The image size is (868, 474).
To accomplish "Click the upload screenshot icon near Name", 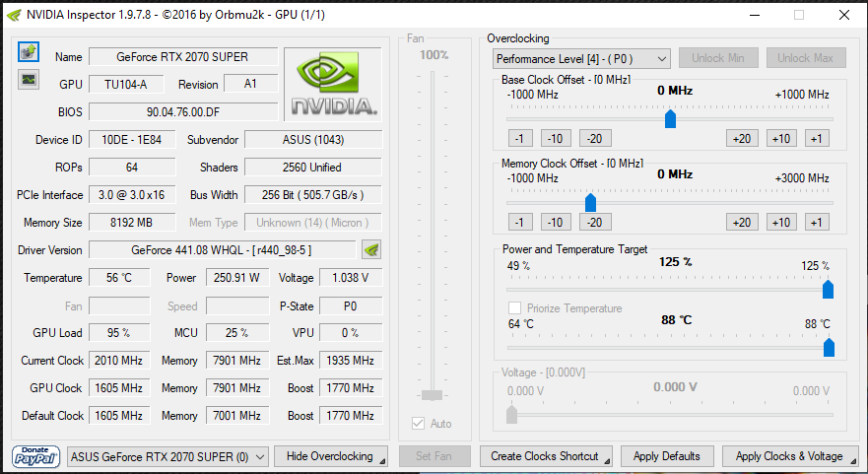I will (x=29, y=52).
